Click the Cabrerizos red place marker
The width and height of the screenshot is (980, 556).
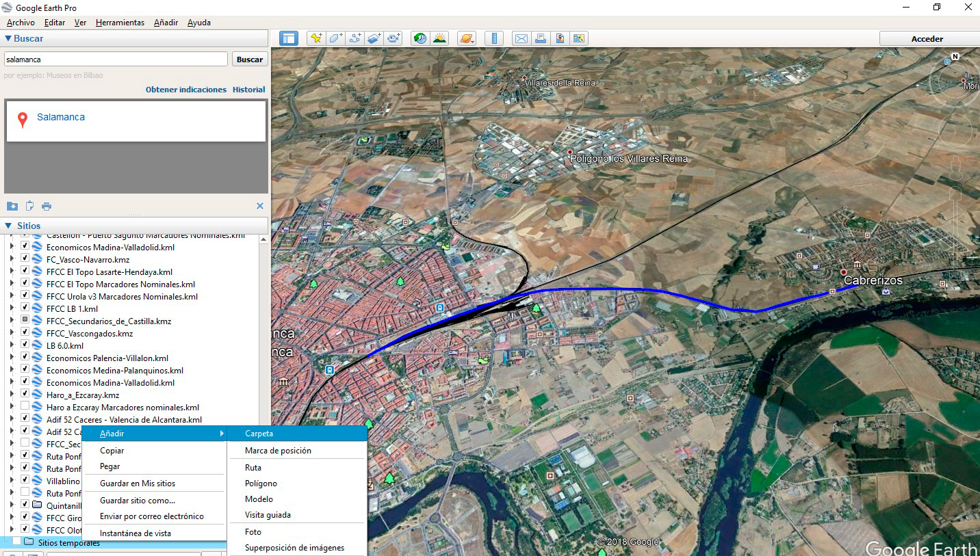tap(844, 272)
